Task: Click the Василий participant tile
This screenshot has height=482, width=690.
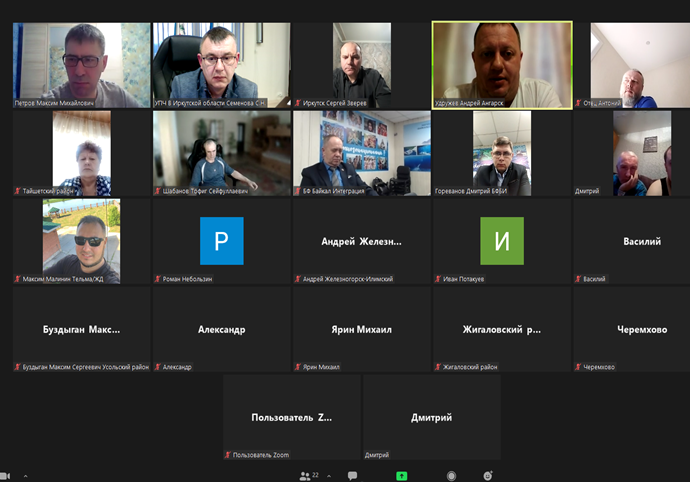Action: [x=641, y=241]
